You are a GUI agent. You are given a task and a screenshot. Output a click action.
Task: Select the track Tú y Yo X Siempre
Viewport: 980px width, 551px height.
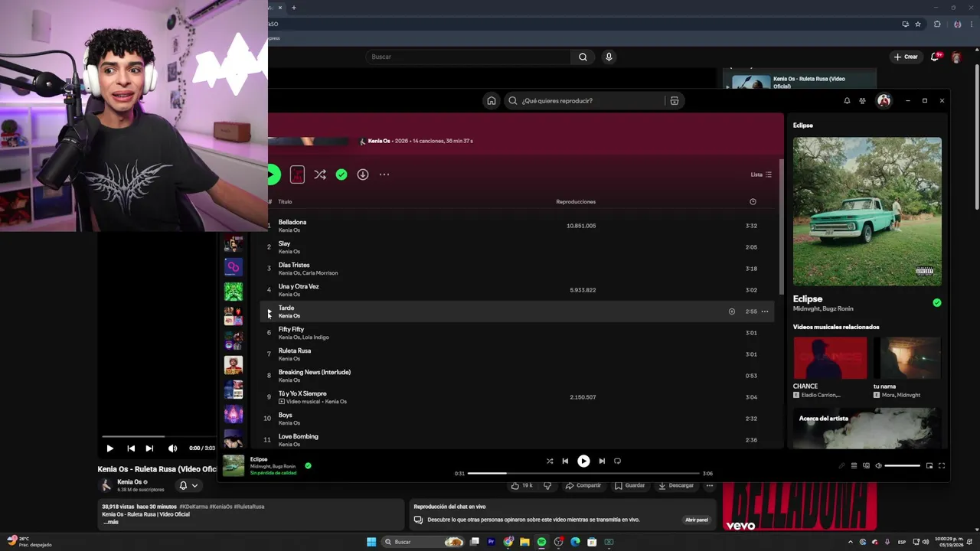coord(302,393)
